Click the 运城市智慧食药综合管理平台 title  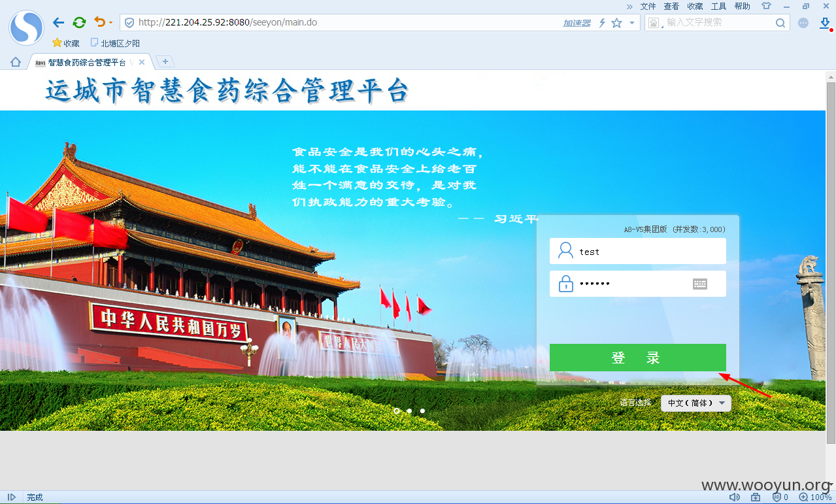click(x=227, y=91)
